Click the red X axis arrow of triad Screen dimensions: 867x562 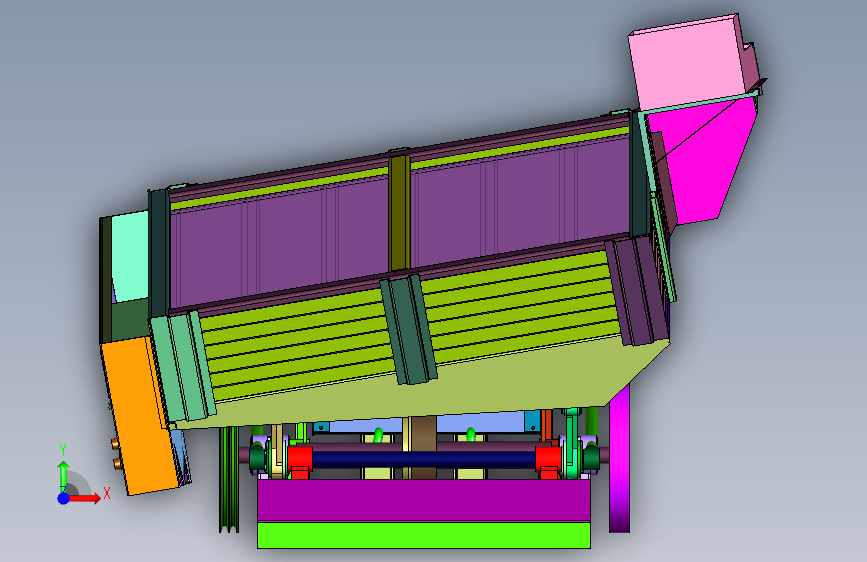[86, 498]
